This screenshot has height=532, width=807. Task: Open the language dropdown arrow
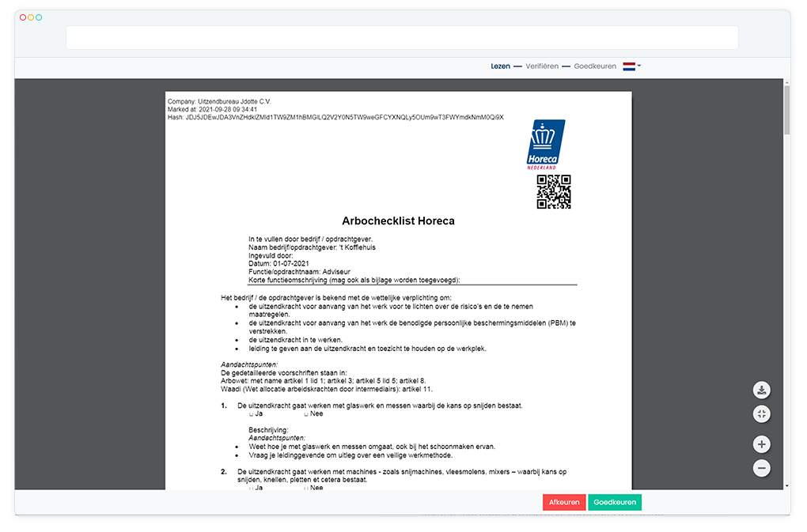point(639,66)
